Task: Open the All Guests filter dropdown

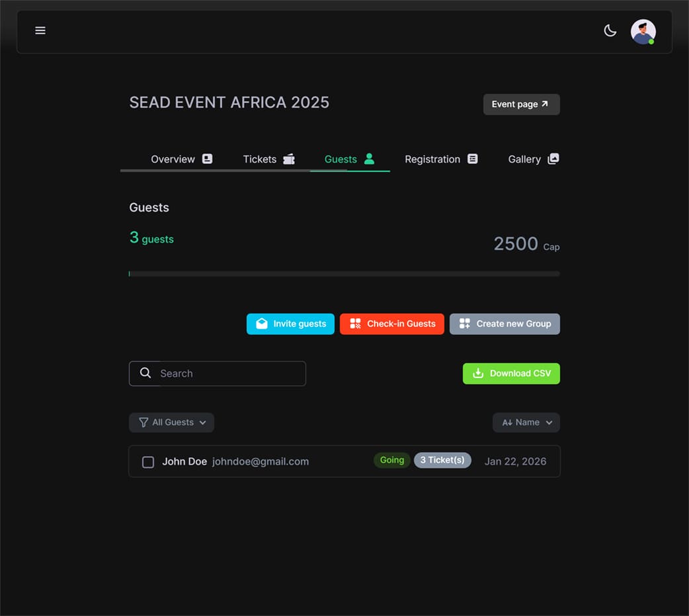Action: click(171, 422)
